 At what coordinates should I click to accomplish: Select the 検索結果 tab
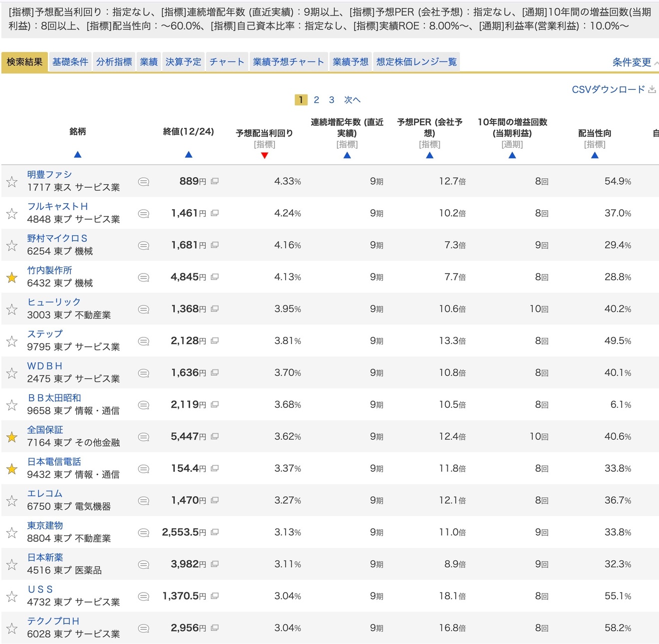tap(25, 62)
